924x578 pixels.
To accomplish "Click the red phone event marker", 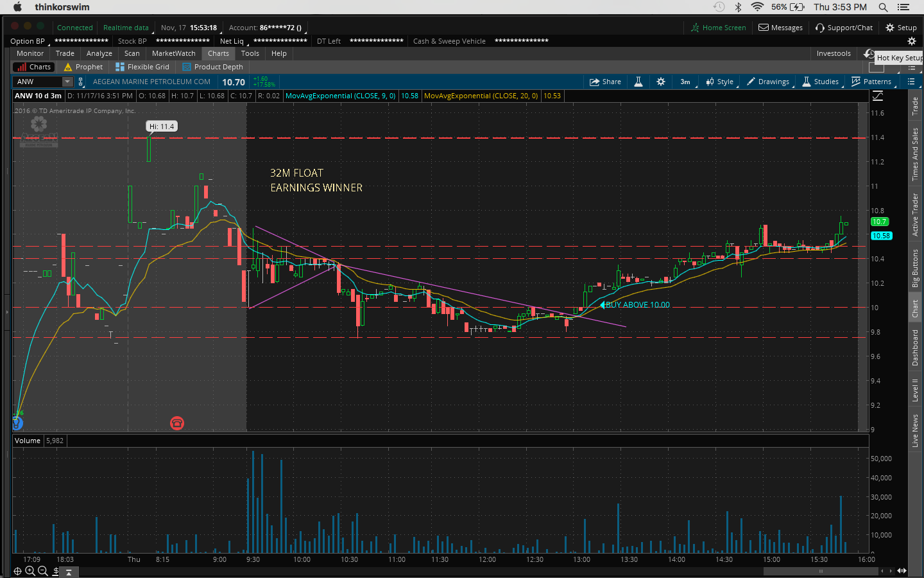I will [x=177, y=423].
